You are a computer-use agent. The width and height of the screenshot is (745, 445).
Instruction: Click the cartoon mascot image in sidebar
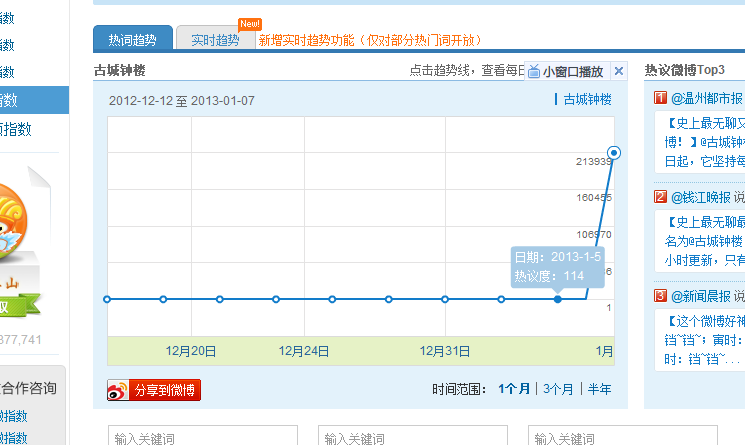[x=20, y=225]
